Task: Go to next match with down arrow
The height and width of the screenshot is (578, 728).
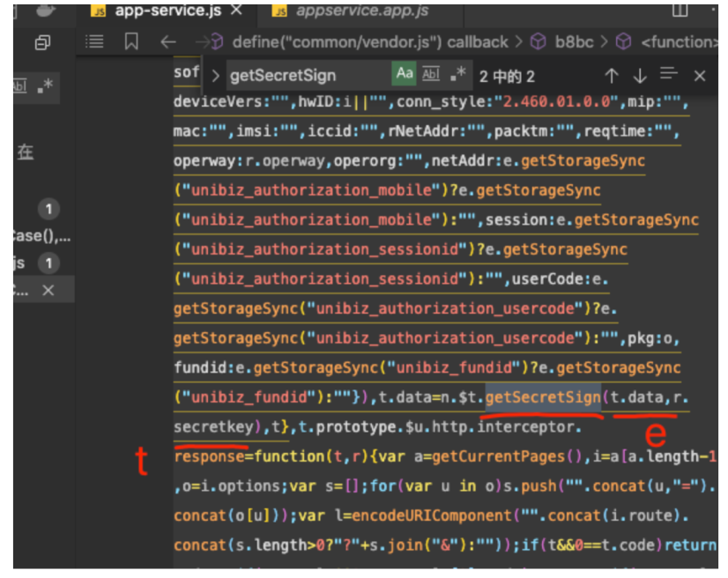Action: click(x=640, y=76)
